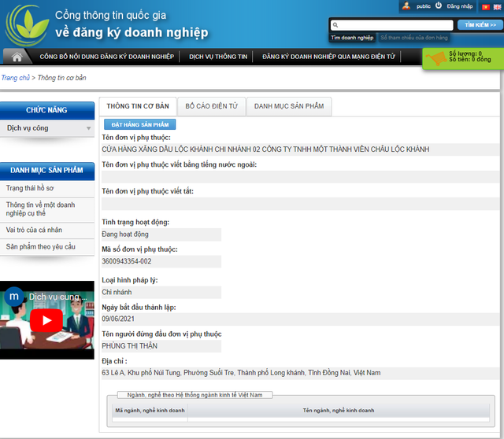Open the shopping cart icon
The width and height of the screenshot is (504, 439).
[x=435, y=58]
